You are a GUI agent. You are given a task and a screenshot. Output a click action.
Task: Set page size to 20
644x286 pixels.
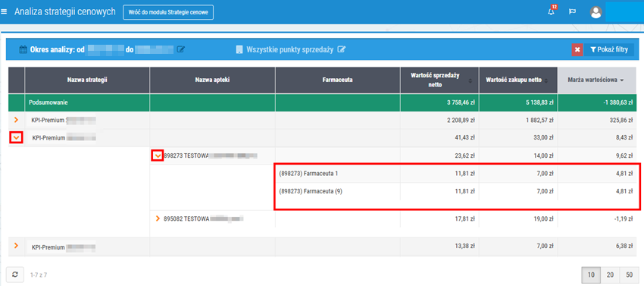click(610, 275)
